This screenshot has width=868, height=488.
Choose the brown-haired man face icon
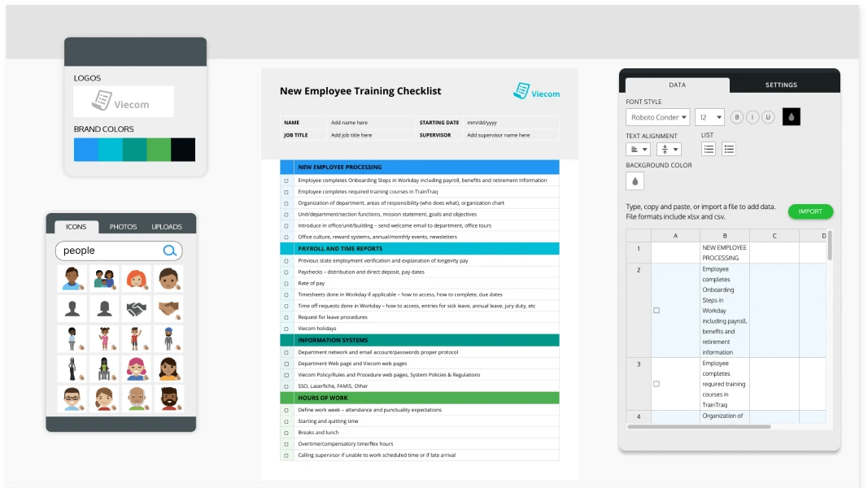click(169, 279)
